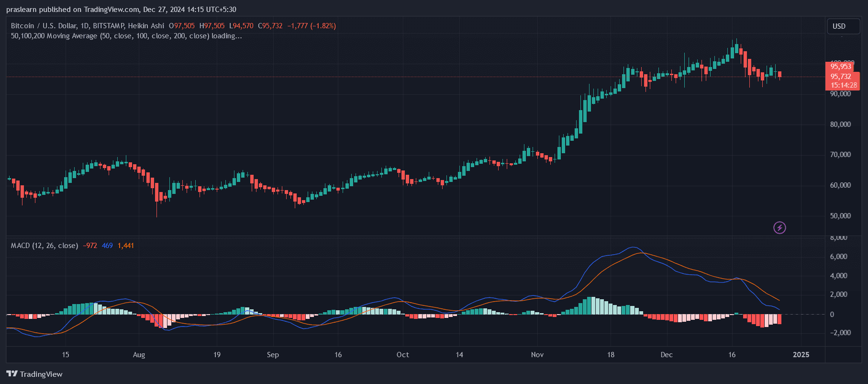The image size is (868, 384).
Task: Click the 90,000 price axis value
Action: click(840, 94)
